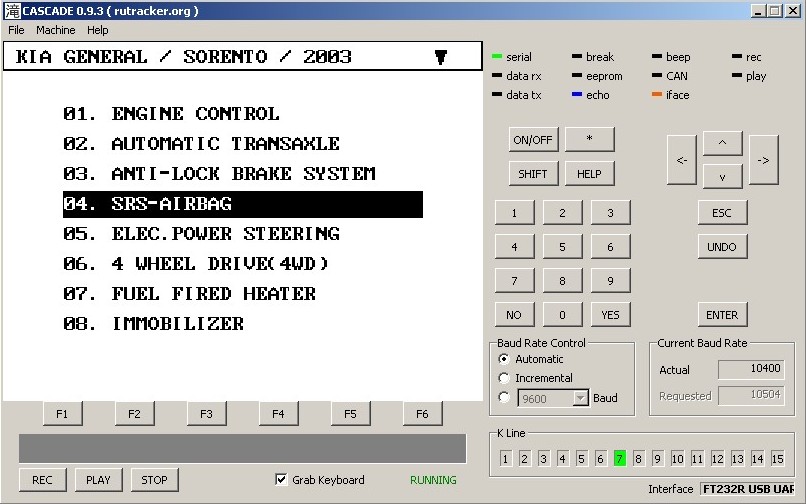Click the REC recording button

(42, 480)
